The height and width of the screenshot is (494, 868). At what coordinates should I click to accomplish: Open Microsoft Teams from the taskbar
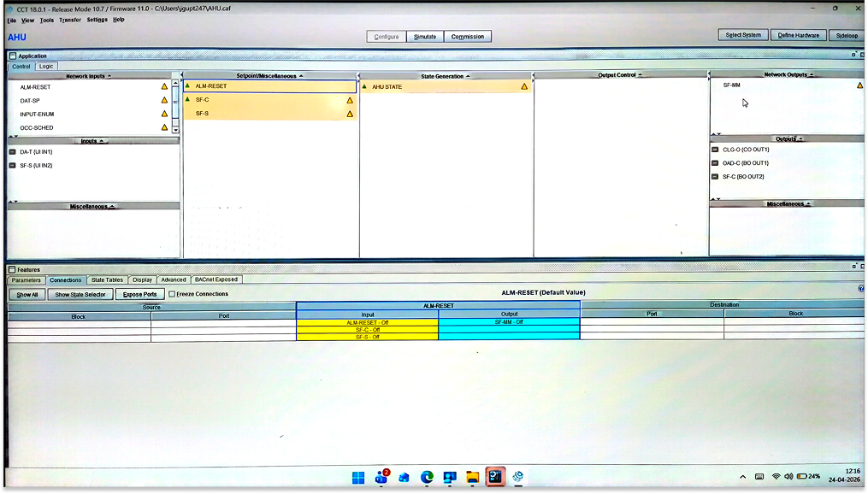click(381, 477)
